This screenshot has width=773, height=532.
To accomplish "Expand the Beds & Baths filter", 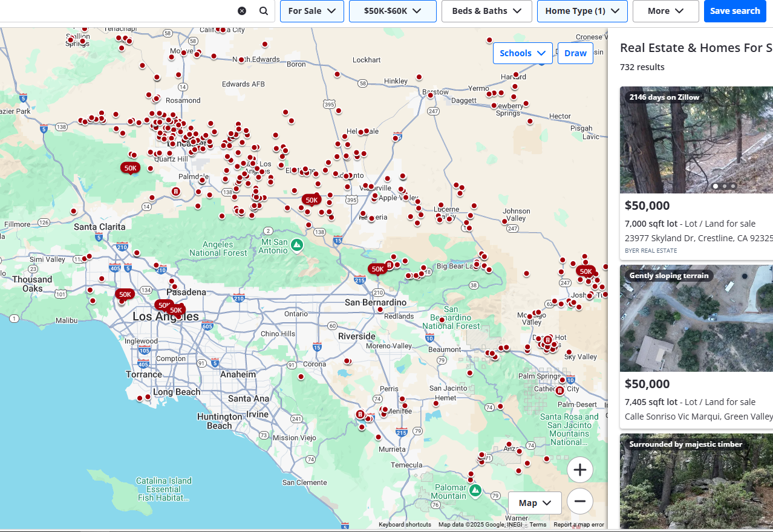I will click(487, 11).
